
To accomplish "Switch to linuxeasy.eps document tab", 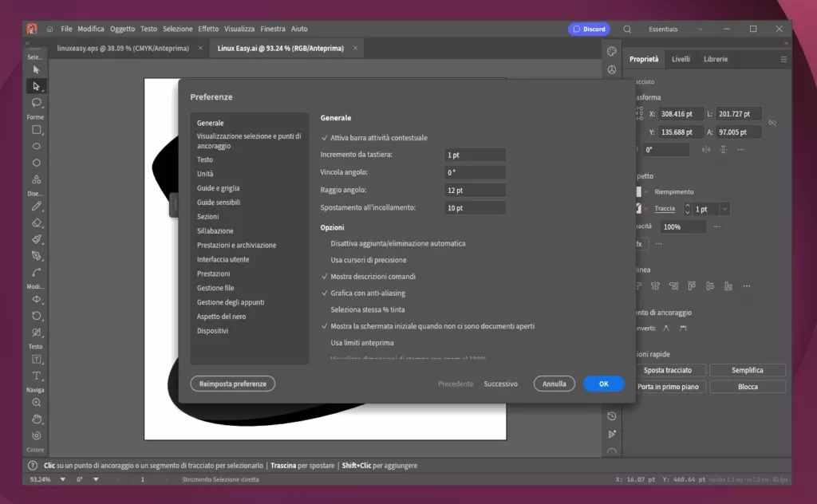I will pyautogui.click(x=123, y=49).
